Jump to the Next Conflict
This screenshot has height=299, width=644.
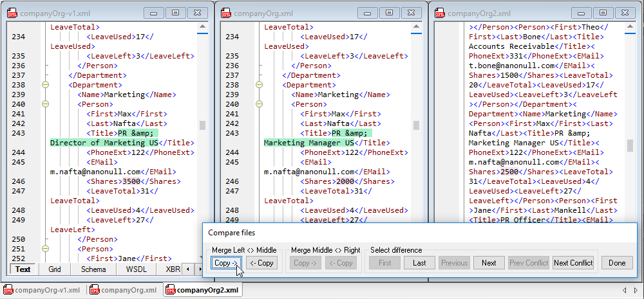click(573, 262)
